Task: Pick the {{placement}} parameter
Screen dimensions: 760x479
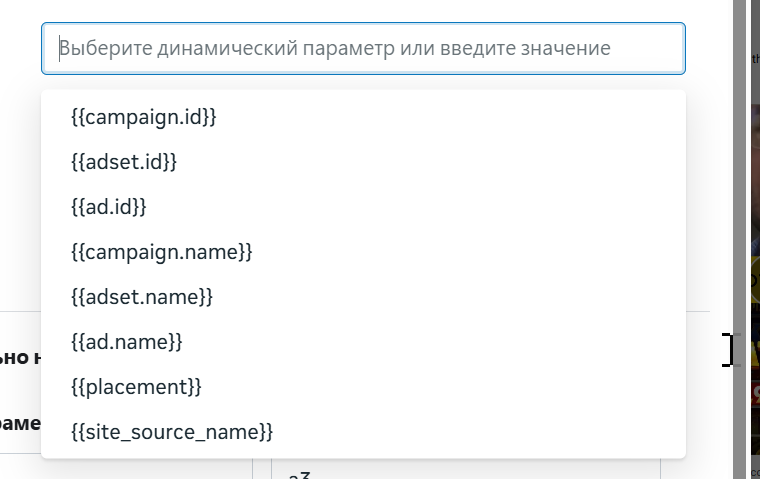Action: coord(137,387)
